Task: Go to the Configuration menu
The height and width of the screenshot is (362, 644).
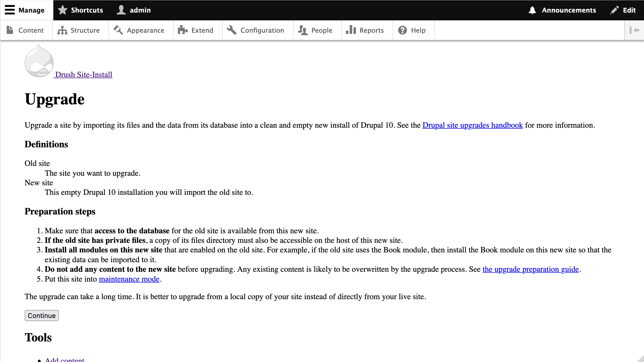Action: coord(262,30)
